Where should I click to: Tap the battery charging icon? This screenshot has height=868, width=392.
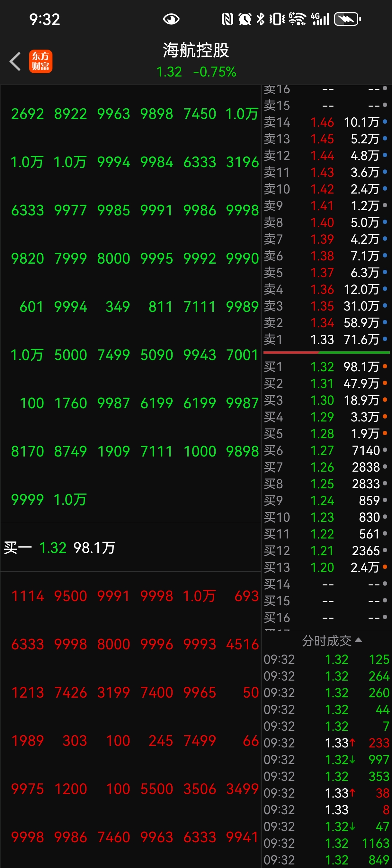tap(347, 19)
